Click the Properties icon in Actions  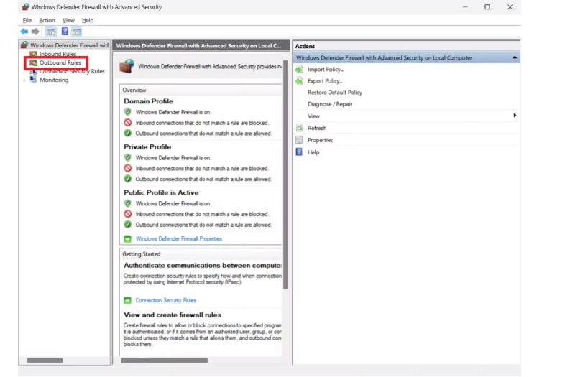299,140
